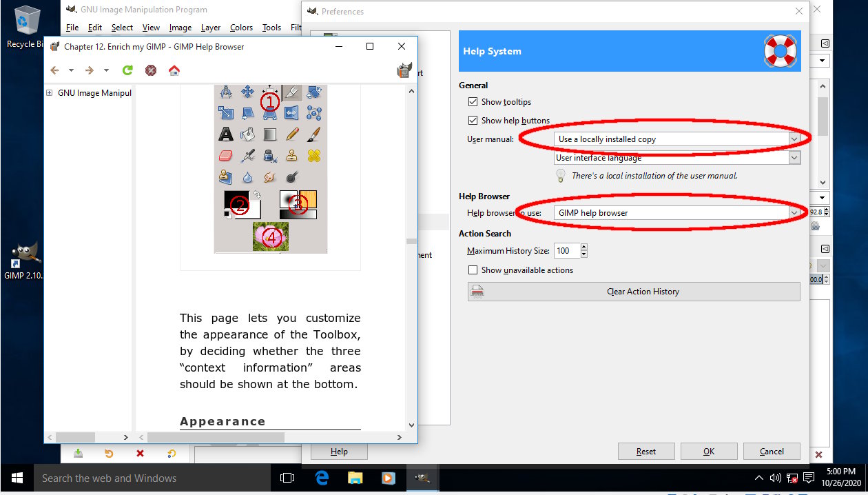Click the Maximum History Size field
This screenshot has height=495, width=868.
[567, 251]
